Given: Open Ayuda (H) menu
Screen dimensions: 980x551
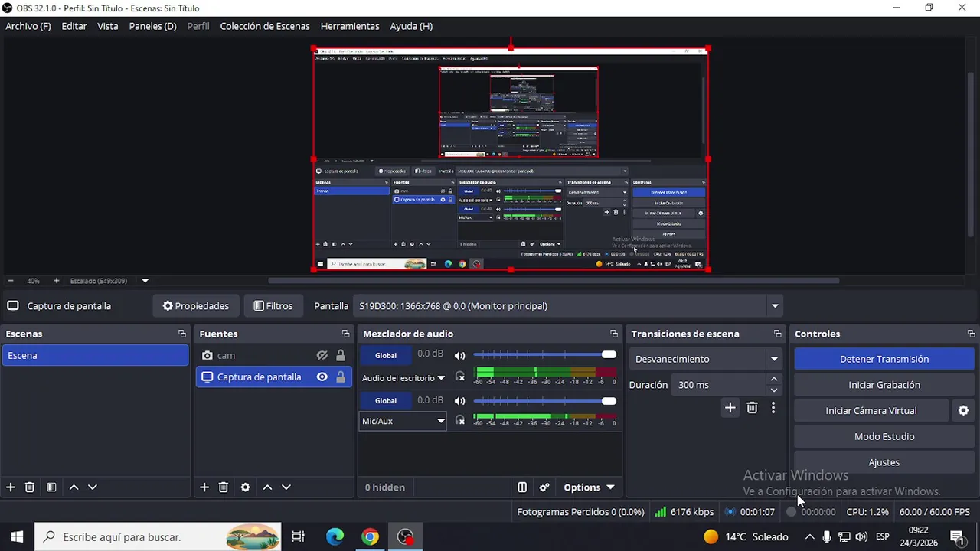Looking at the screenshot, I should [x=411, y=26].
